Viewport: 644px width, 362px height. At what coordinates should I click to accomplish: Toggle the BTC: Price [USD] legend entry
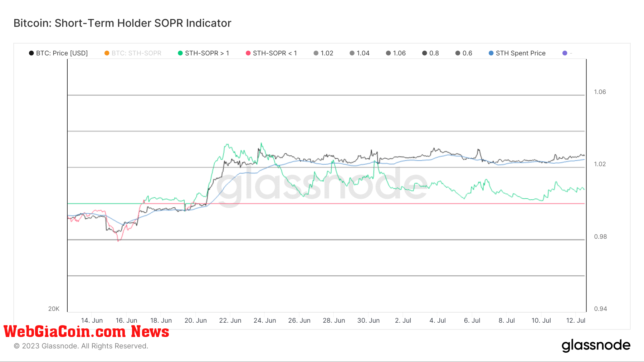point(58,53)
